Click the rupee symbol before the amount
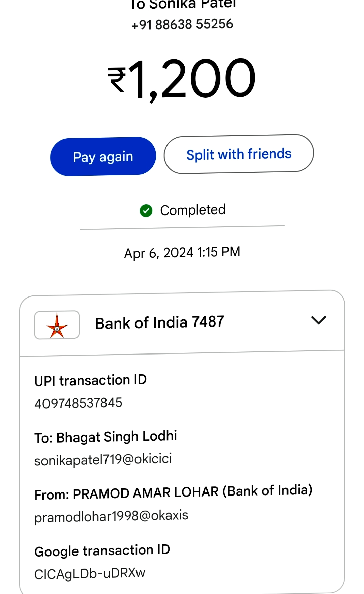The width and height of the screenshot is (364, 594). click(117, 80)
